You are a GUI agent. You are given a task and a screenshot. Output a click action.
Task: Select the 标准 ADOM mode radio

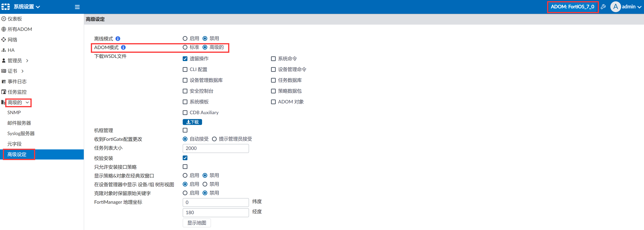(185, 47)
